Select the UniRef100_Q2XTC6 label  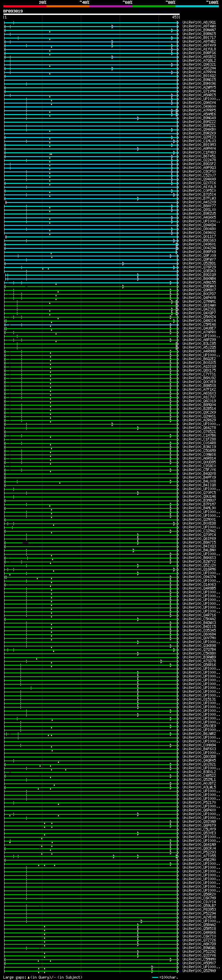click(199, 183)
